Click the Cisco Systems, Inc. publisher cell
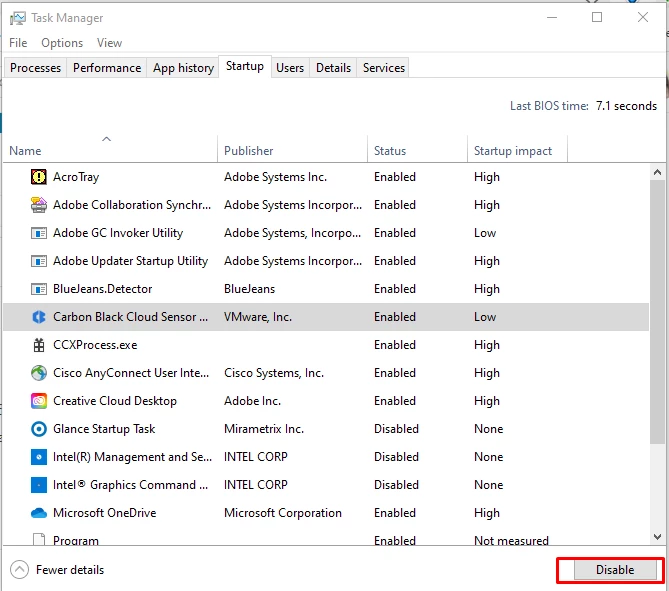 274,373
